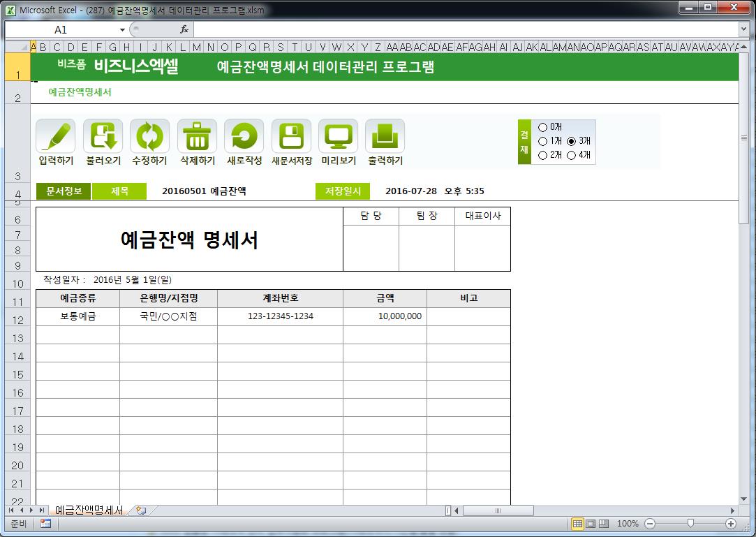Select the 2개 approval radio button
This screenshot has width=756, height=537.
click(x=543, y=155)
